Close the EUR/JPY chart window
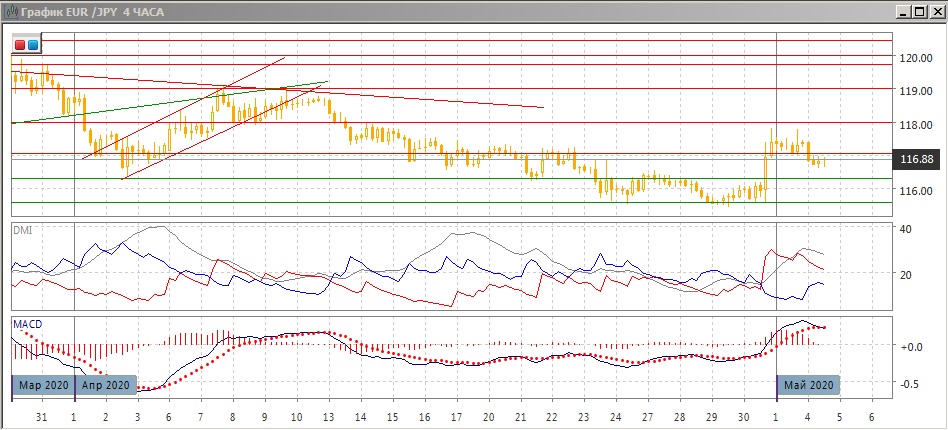The height and width of the screenshot is (430, 948). pos(936,10)
